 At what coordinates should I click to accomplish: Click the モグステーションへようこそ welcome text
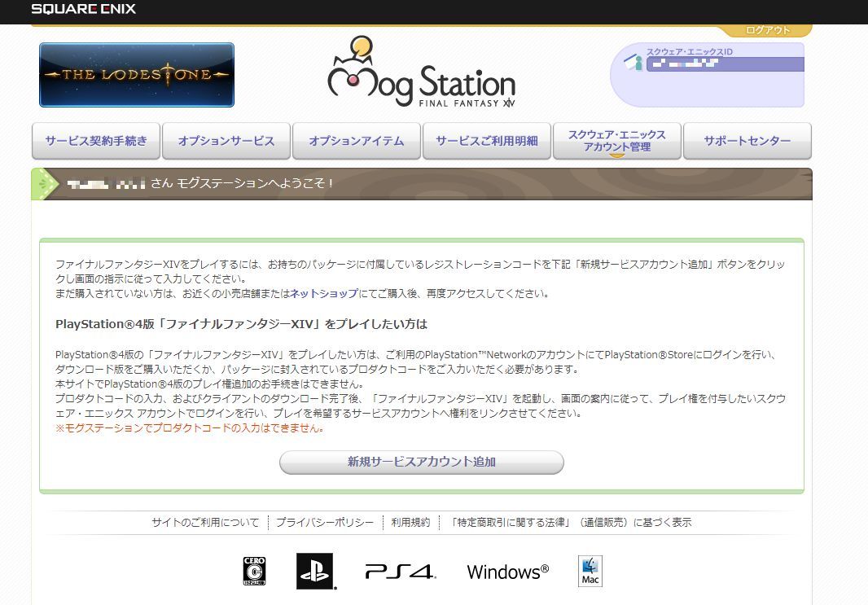255,183
